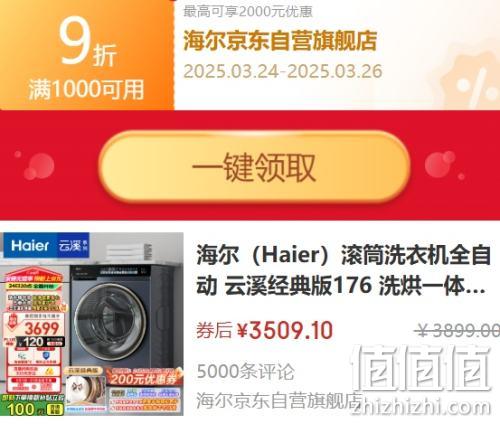View the 5000条评论 reviews

point(245,371)
